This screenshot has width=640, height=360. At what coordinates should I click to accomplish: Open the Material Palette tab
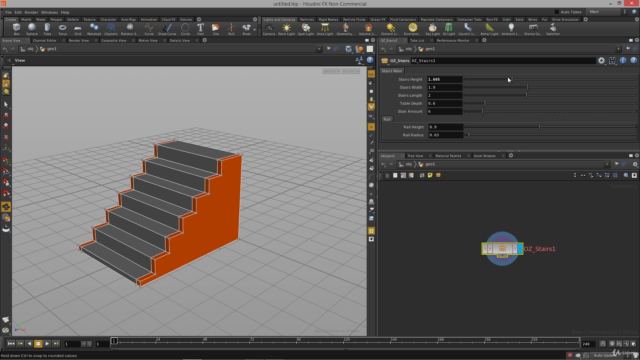pyautogui.click(x=448, y=156)
